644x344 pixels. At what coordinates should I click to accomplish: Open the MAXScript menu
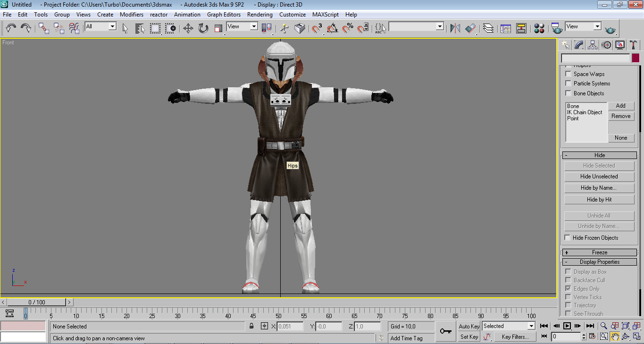[x=326, y=15]
